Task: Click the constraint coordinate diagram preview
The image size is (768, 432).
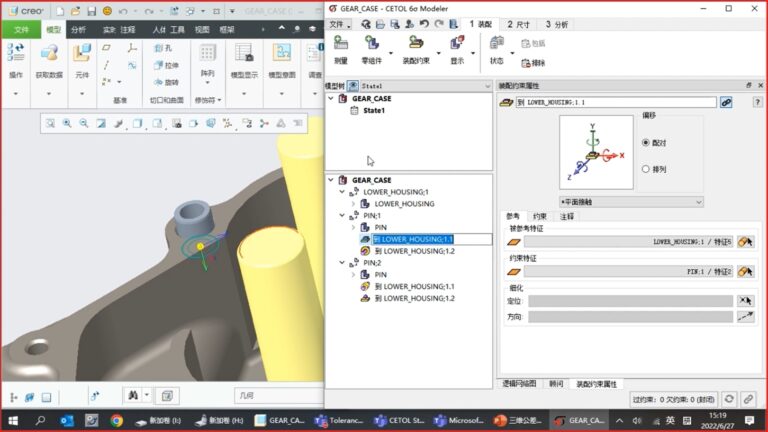Action: point(596,152)
